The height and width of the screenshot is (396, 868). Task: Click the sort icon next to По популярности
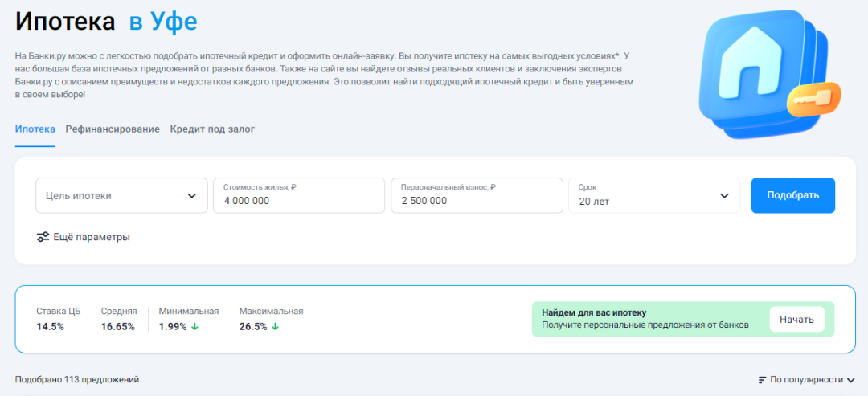(763, 380)
